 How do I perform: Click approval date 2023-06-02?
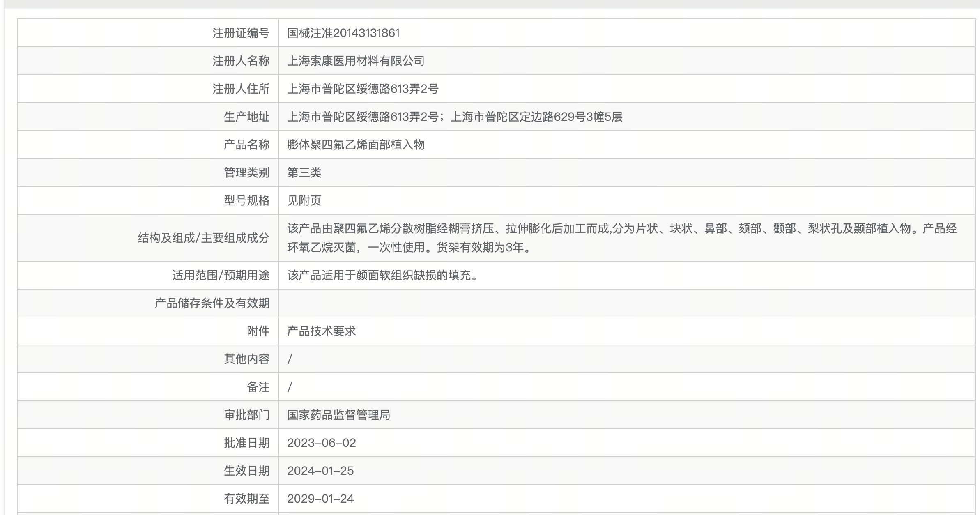[x=321, y=443]
